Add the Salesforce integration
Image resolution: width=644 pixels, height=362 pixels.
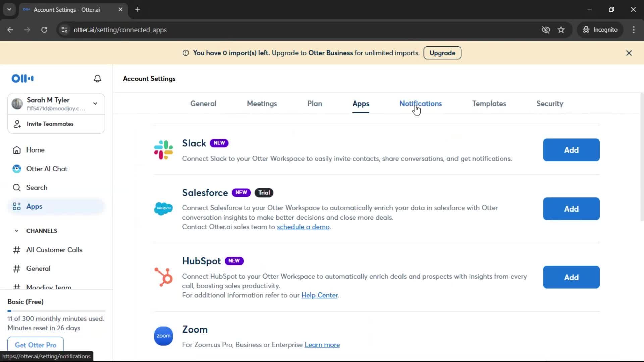click(x=571, y=209)
